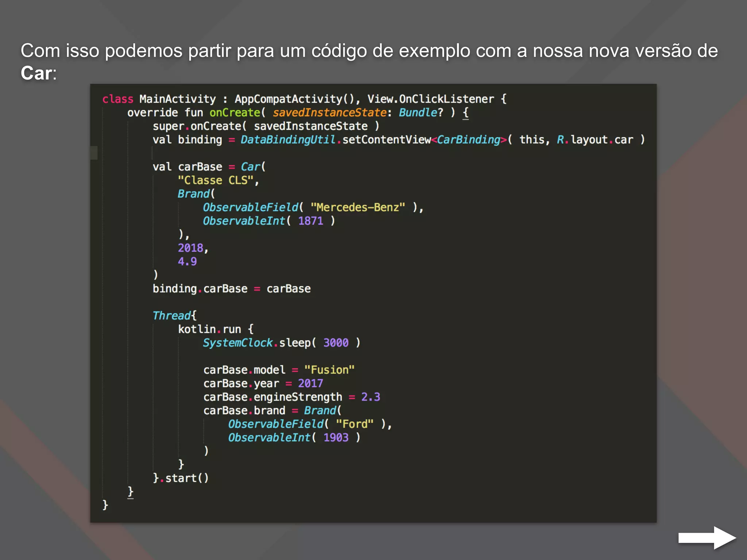747x560 pixels.
Task: Click the "carBase.year = 2017" line
Action: pos(263,383)
